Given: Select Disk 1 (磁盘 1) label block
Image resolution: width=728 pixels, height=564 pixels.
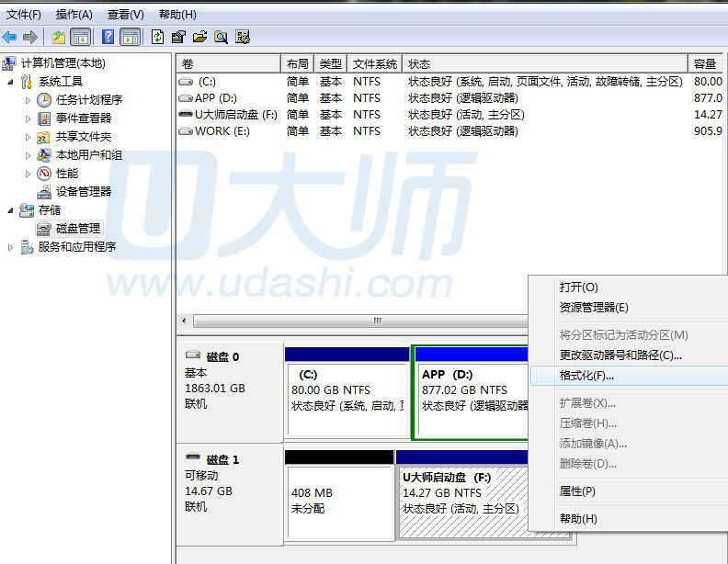Looking at the screenshot, I should pyautogui.click(x=230, y=495).
